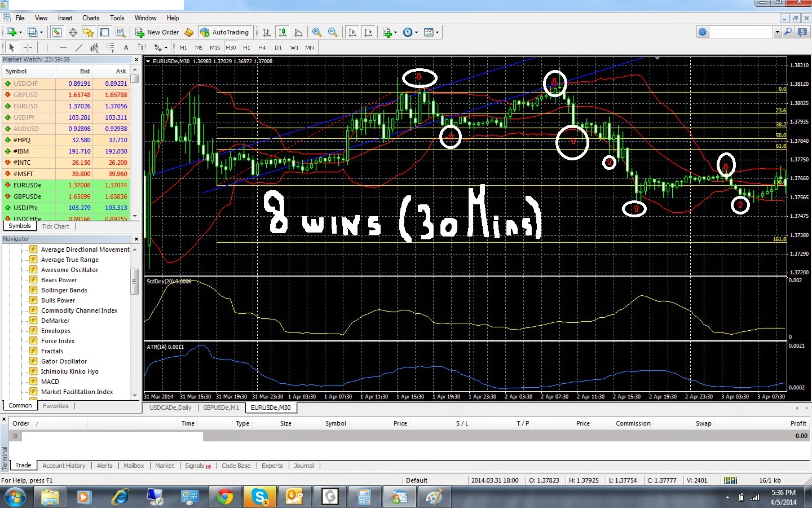Click the Navigator vertical scrollbar thumb
The height and width of the screenshot is (508, 812).
pyautogui.click(x=135, y=282)
